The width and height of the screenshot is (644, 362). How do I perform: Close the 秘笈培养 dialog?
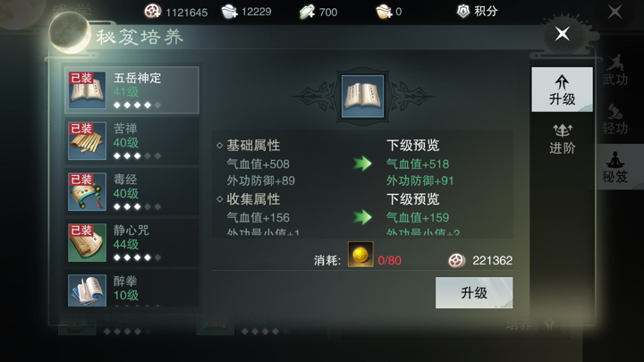click(563, 34)
